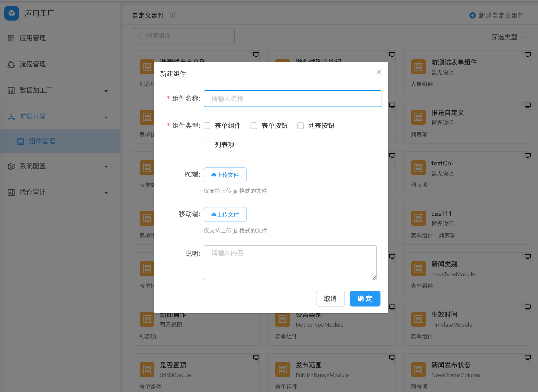The image size is (538, 392).
Task: Expand the 数据加工厂 menu arrow
Action: tap(106, 91)
